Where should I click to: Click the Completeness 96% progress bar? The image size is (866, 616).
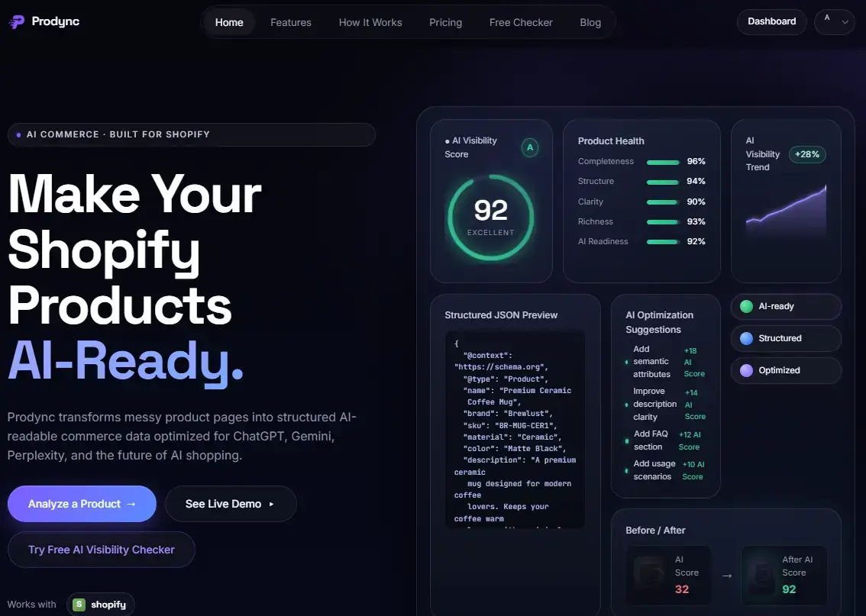(663, 163)
